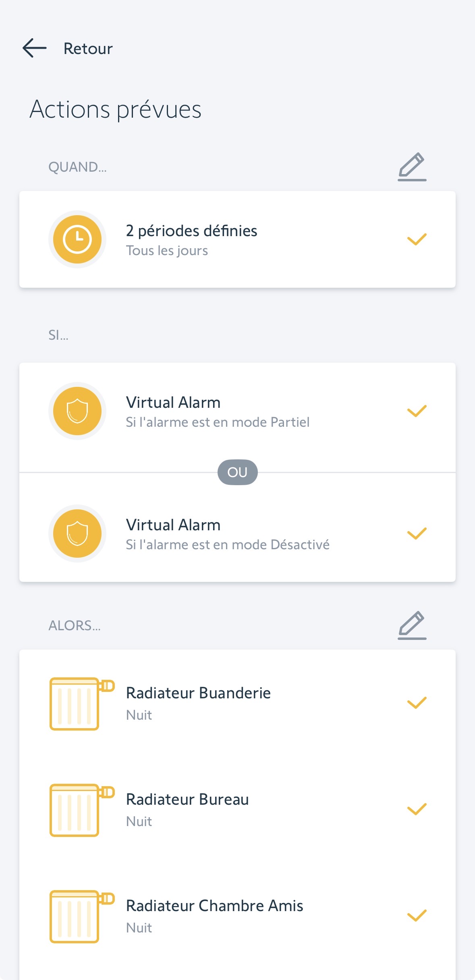
Task: Select 'Si l'alarme est en mode Partiel' text
Action: click(218, 422)
